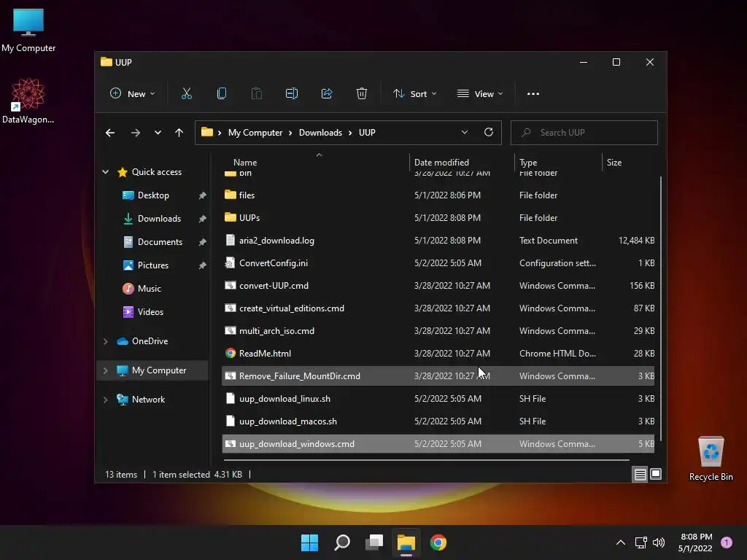747x560 pixels.
Task: Open recent locations chevron
Action: click(x=158, y=133)
